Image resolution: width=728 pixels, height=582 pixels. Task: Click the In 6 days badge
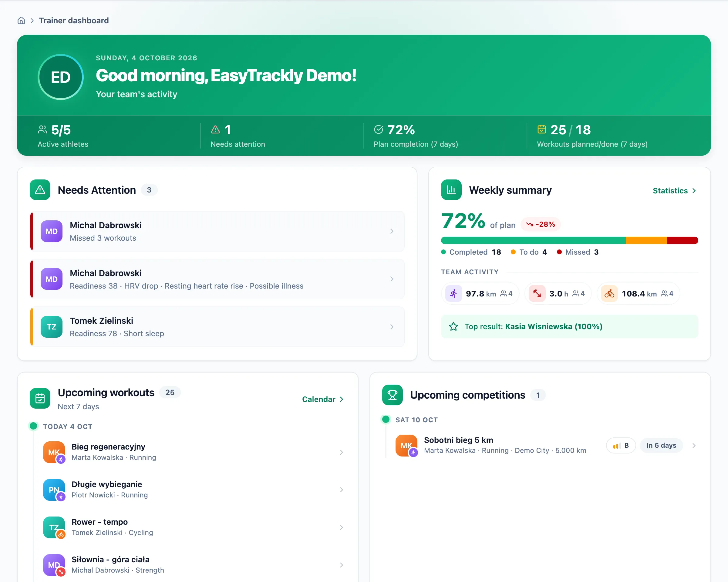point(661,446)
